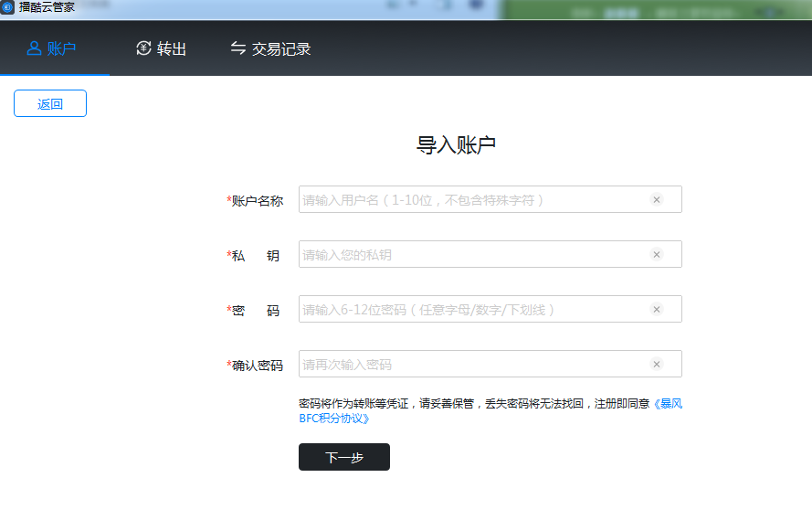The height and width of the screenshot is (520, 812).
Task: Go to the 交易记录 tab
Action: [271, 49]
